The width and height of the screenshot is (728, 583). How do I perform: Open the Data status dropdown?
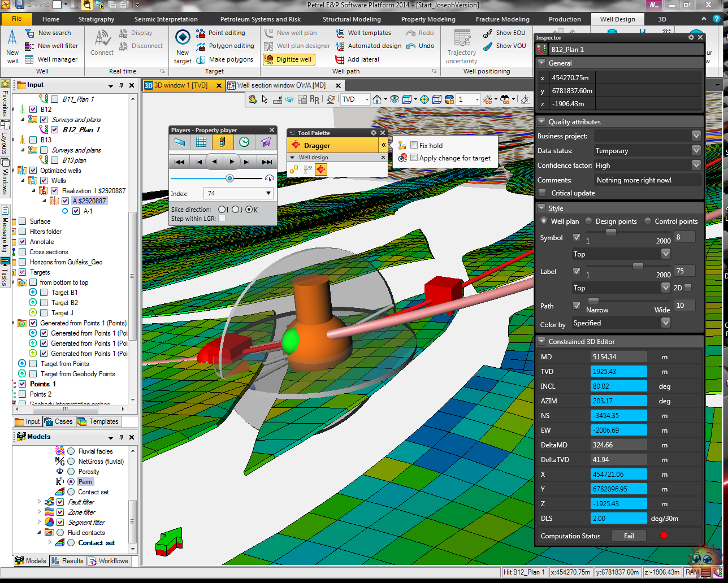pos(696,151)
